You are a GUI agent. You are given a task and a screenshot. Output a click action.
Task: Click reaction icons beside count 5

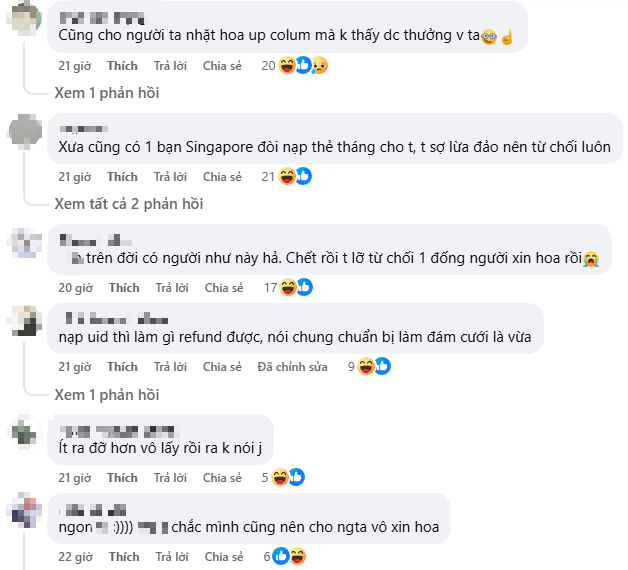[287, 478]
